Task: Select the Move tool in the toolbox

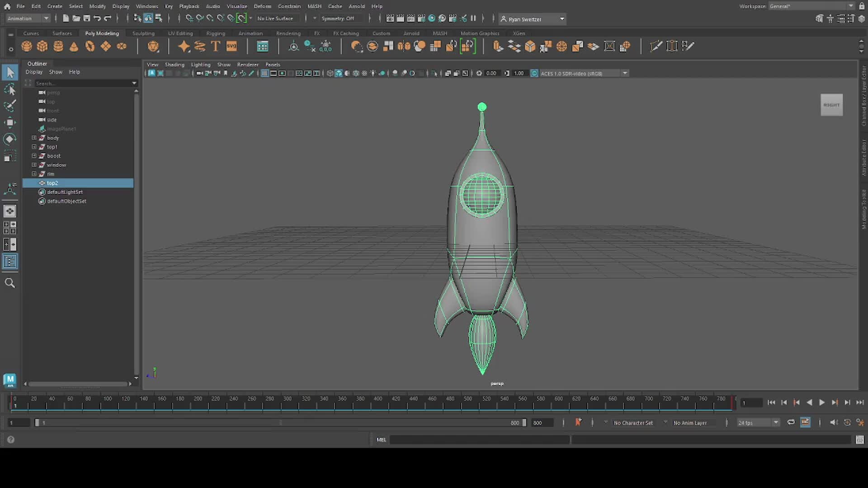Action: pos(10,122)
